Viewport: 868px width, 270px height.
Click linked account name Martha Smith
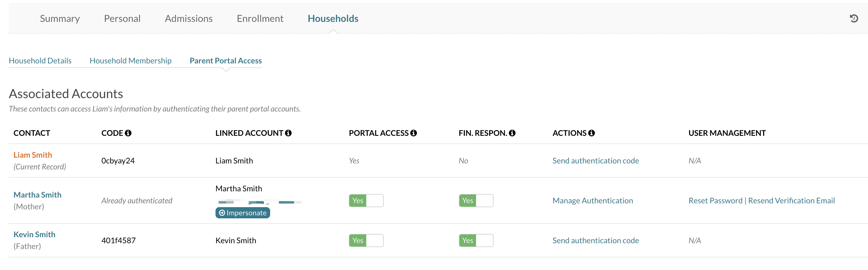tap(238, 189)
